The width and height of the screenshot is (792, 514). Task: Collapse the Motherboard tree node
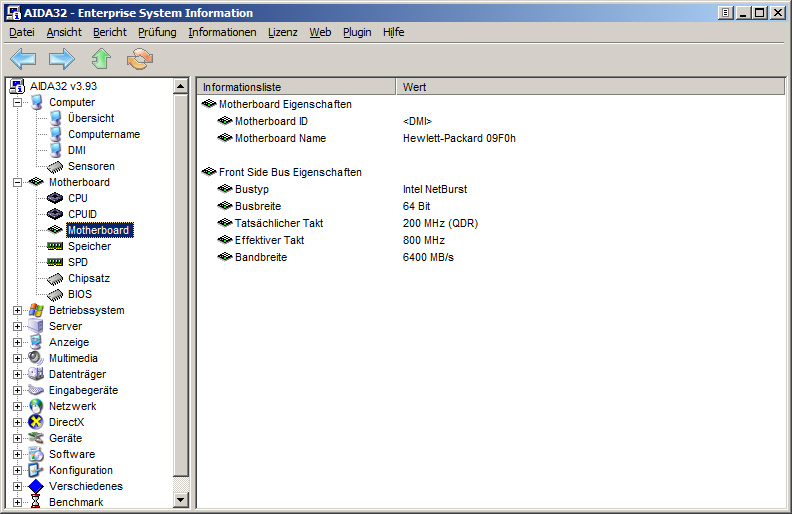(x=18, y=182)
